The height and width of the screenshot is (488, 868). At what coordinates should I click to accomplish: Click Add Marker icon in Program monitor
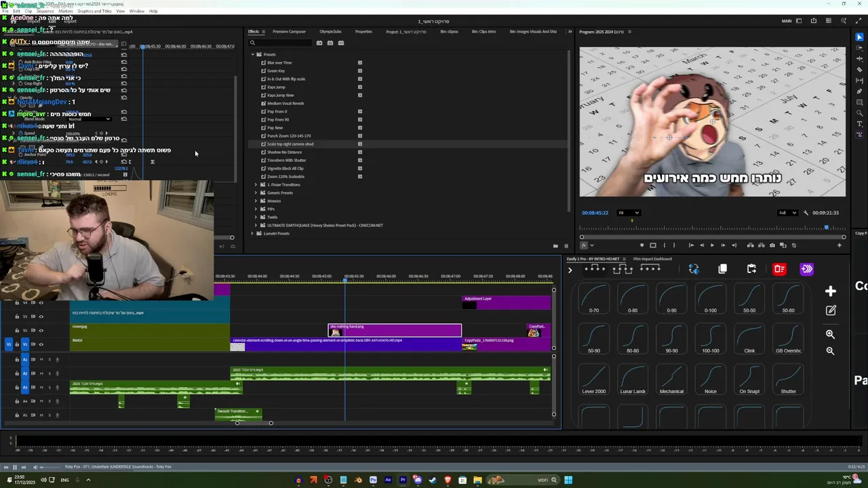tap(642, 245)
